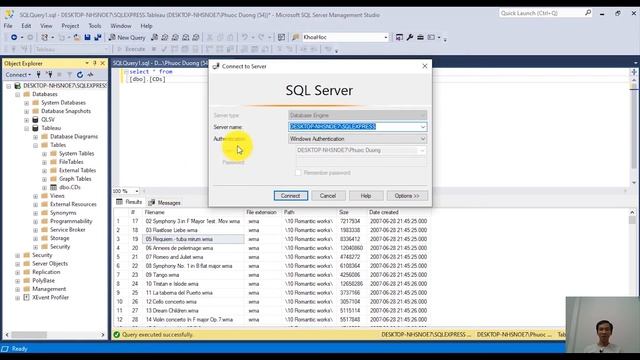Click the Paste icon in toolbar
640x360 pixels.
coord(231,37)
